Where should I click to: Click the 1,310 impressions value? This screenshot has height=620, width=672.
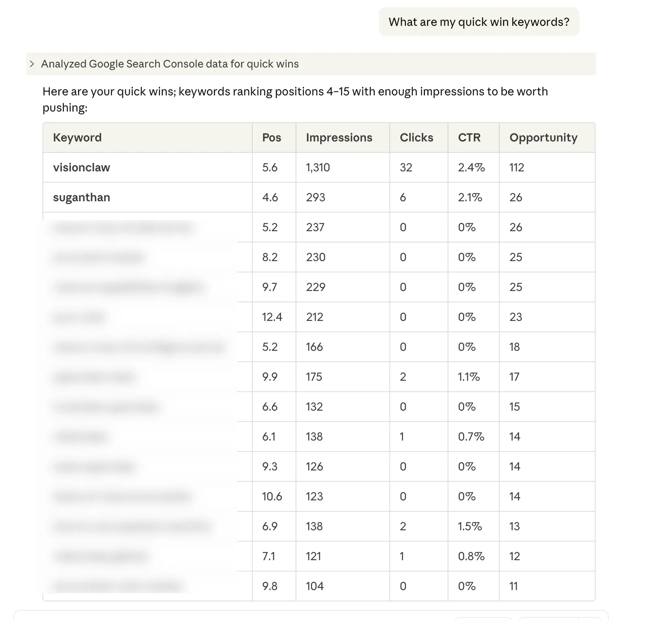coord(318,167)
